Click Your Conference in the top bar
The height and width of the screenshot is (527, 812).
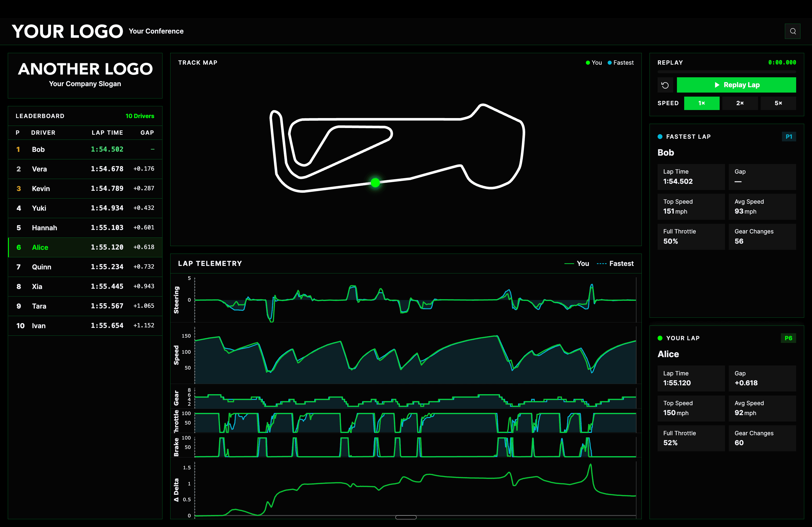(x=156, y=31)
